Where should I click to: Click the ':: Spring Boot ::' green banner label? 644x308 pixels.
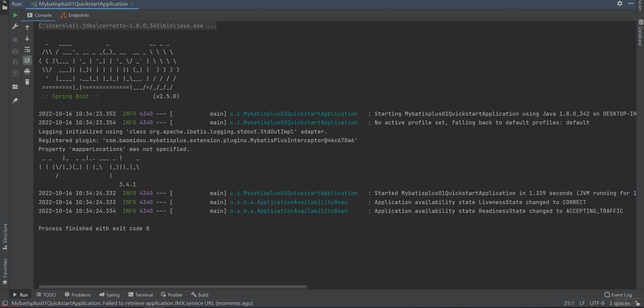[70, 97]
